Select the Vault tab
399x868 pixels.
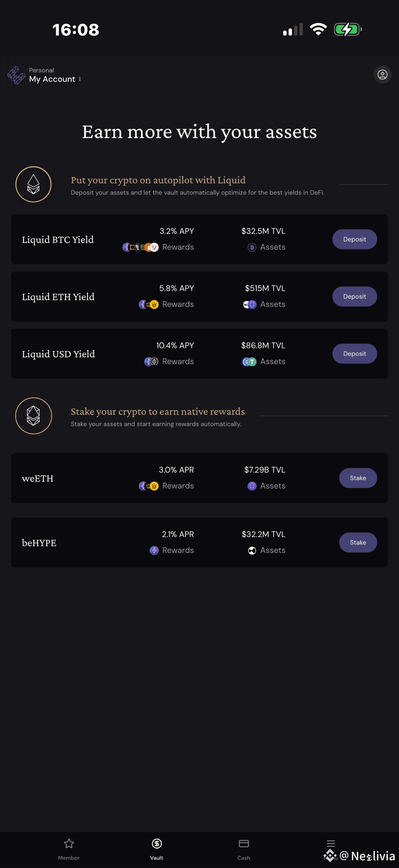coord(157,849)
